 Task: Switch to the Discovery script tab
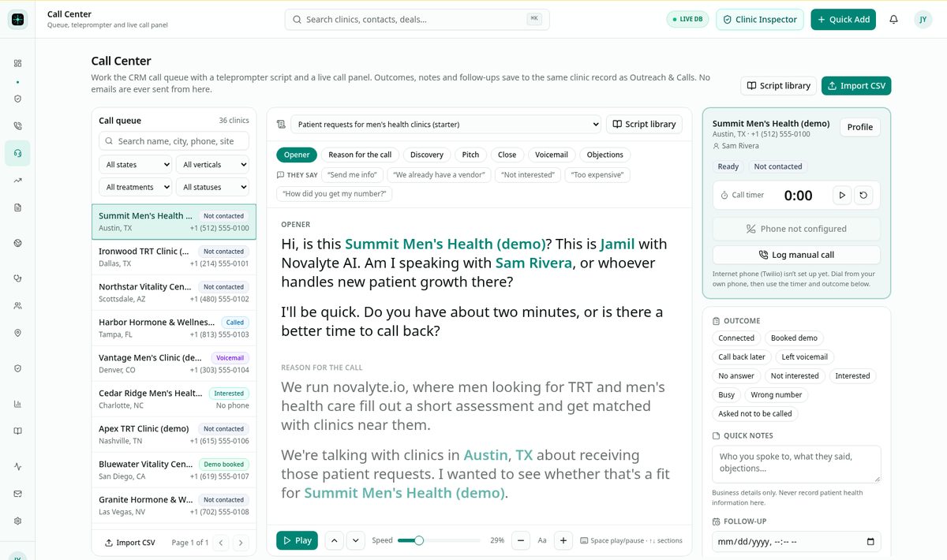[427, 155]
